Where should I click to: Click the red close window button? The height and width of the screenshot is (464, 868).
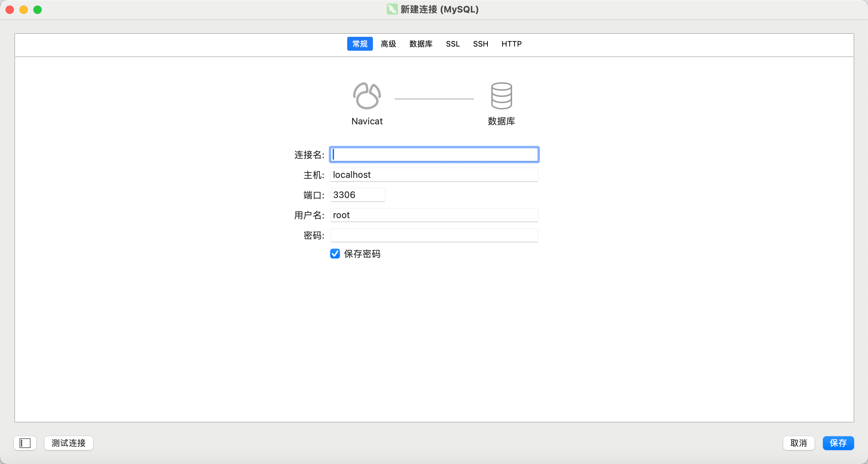(10, 10)
